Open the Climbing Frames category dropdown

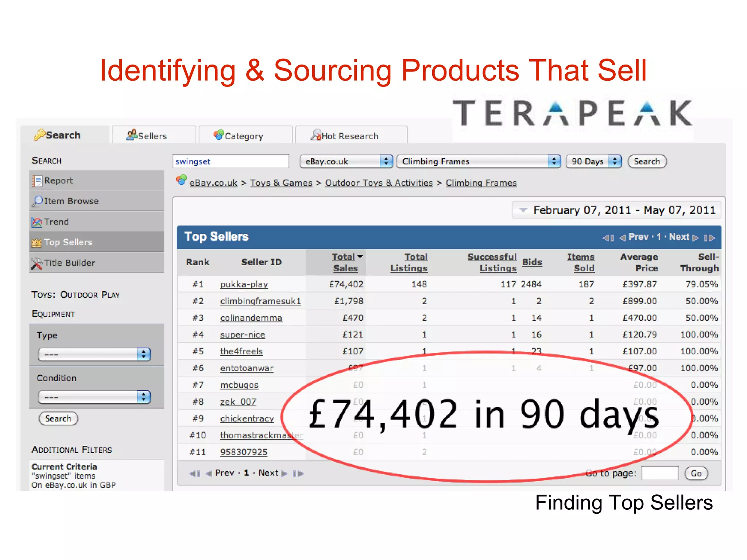479,161
